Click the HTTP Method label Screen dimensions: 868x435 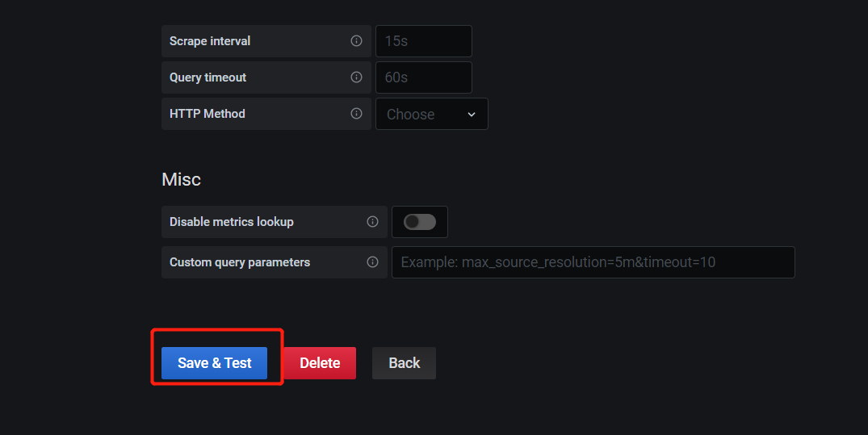click(207, 114)
